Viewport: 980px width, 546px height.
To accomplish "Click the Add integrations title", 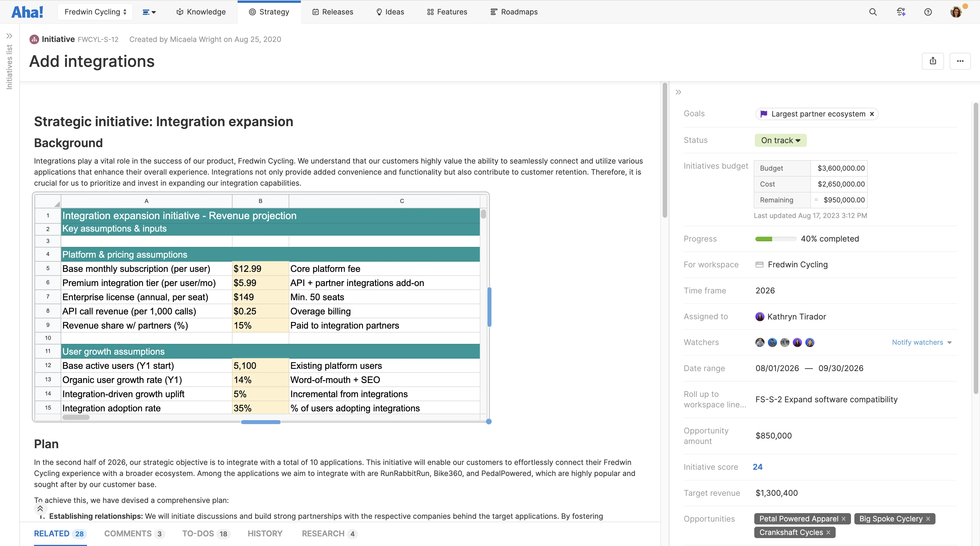I will pos(92,61).
